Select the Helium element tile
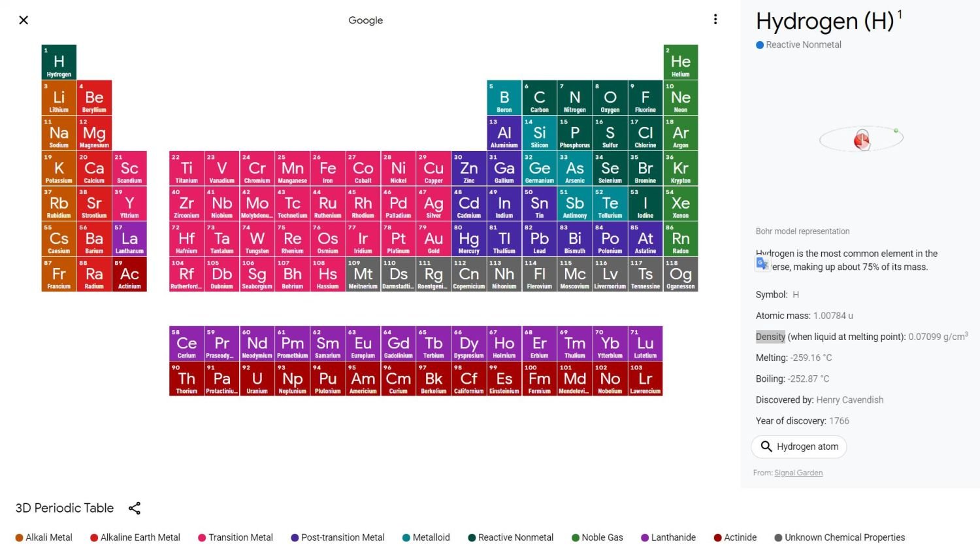The height and width of the screenshot is (555, 980). coord(680,63)
